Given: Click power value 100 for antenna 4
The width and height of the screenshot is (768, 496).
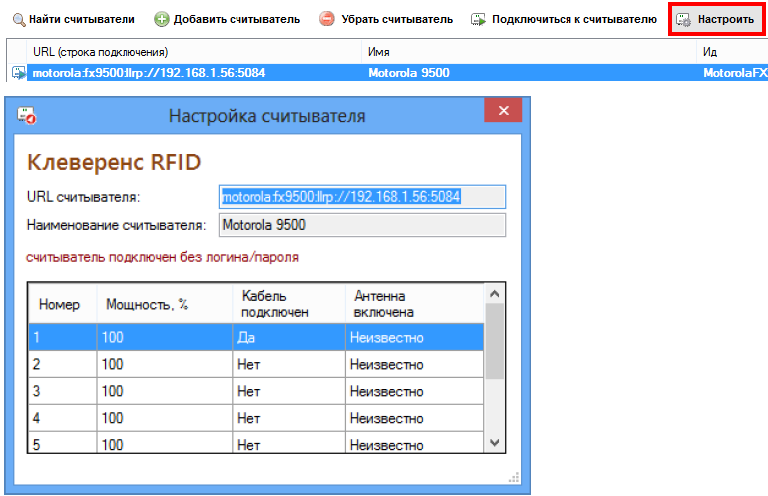Looking at the screenshot, I should click(x=165, y=418).
